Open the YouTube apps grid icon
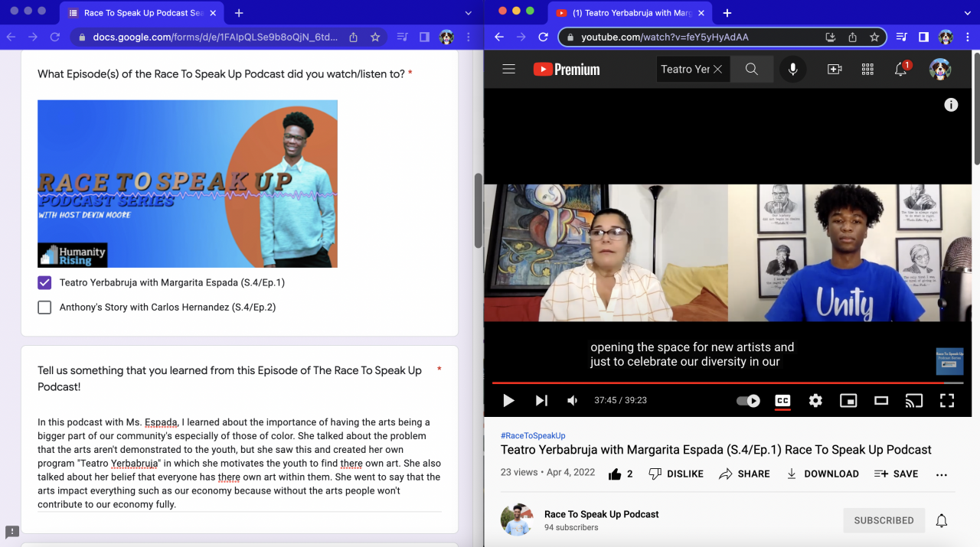The image size is (980, 547). (867, 70)
